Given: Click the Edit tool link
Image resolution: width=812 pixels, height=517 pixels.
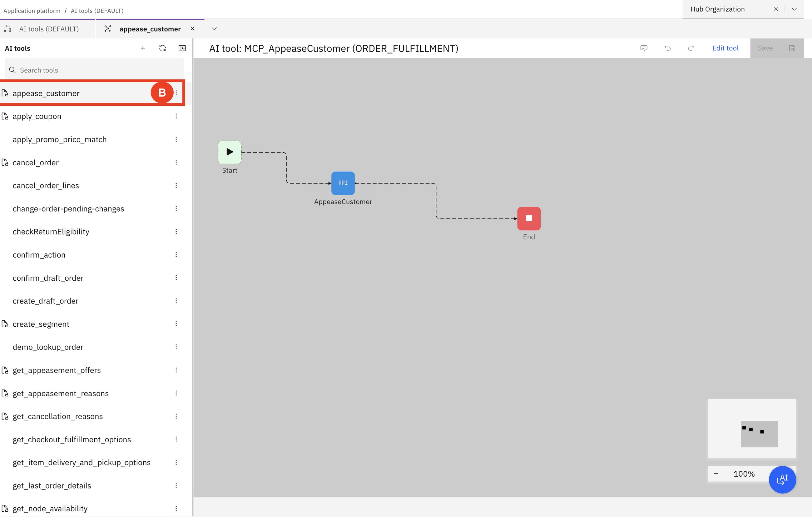Looking at the screenshot, I should pyautogui.click(x=725, y=48).
